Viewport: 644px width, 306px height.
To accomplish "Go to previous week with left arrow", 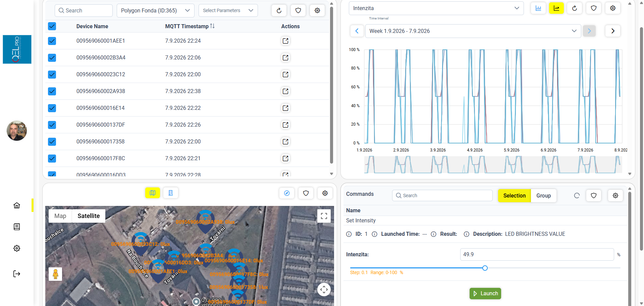I will click(357, 31).
